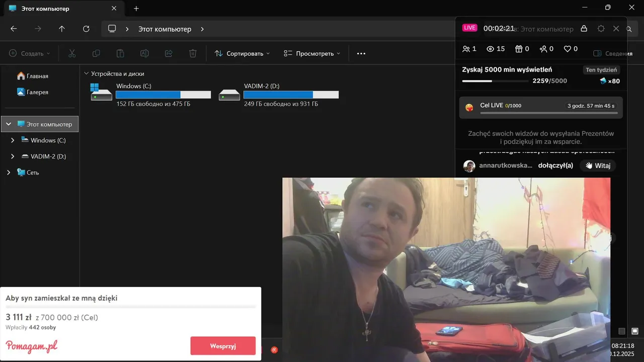The image size is (644, 362).
Task: Close the Этот компьютер tab
Action: click(x=114, y=9)
